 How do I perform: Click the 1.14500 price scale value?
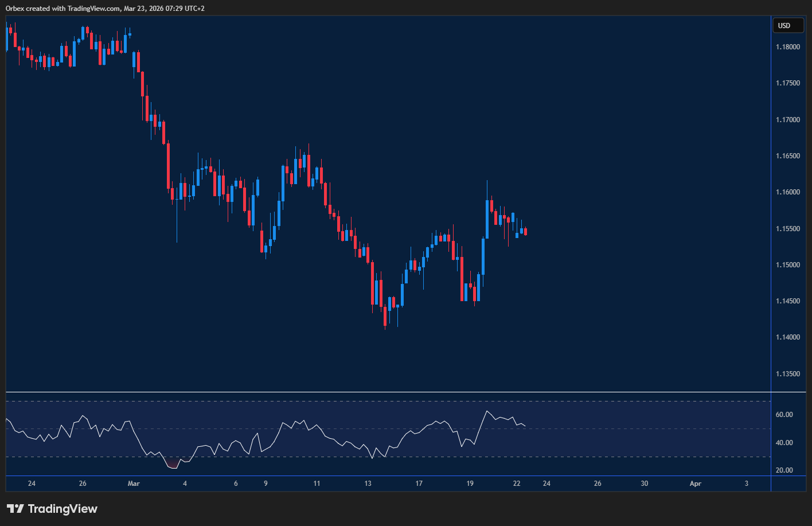(x=788, y=301)
